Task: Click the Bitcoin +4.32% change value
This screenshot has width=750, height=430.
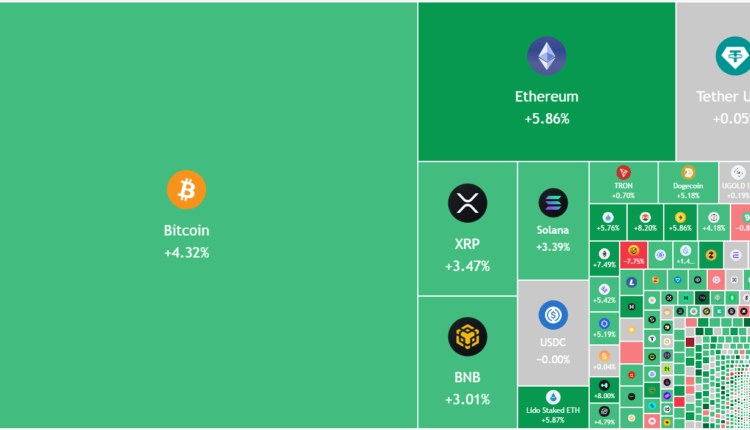Action: click(x=187, y=253)
